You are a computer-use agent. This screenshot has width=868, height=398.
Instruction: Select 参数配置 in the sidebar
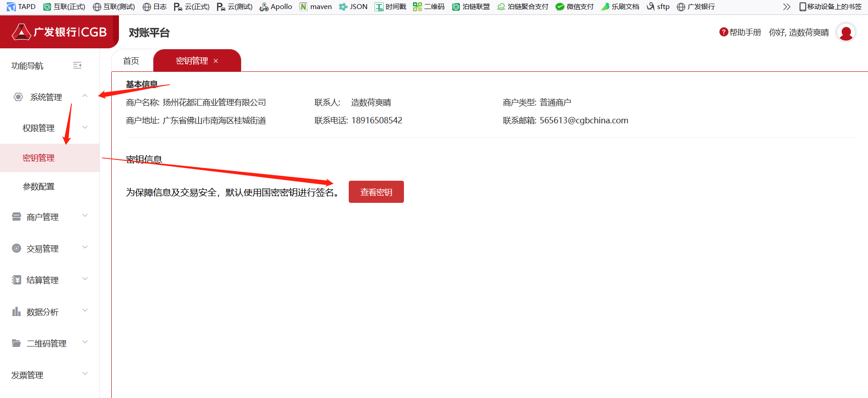pos(38,187)
